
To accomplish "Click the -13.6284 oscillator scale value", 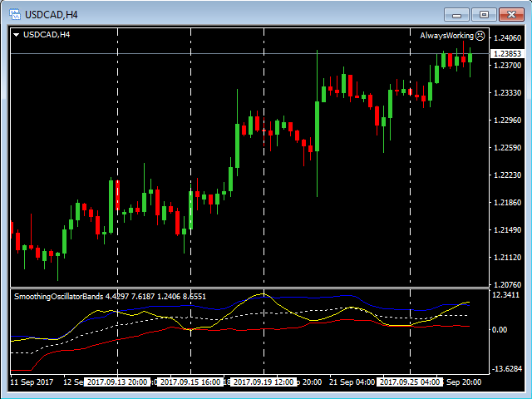I will 505,368.
